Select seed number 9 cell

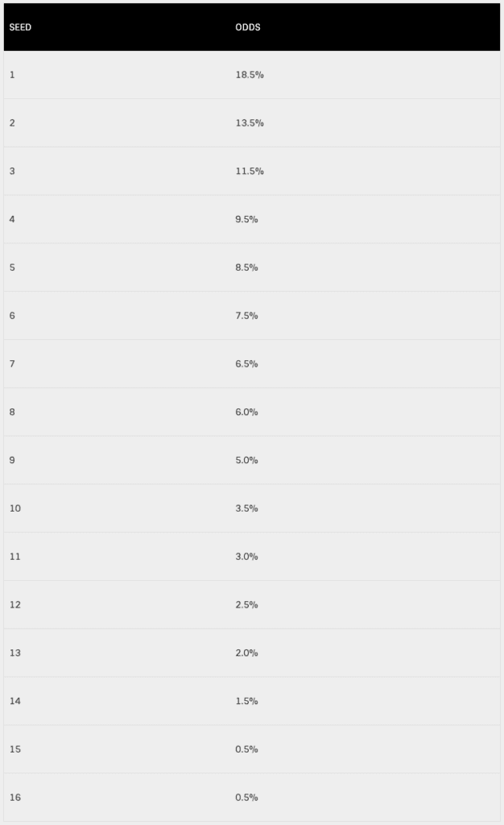tap(12, 460)
